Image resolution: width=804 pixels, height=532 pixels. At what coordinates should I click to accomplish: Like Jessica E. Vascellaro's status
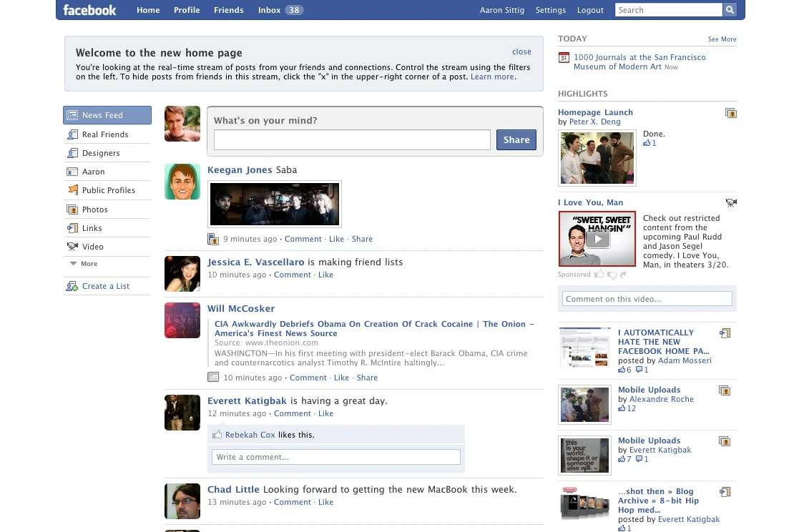click(x=325, y=275)
